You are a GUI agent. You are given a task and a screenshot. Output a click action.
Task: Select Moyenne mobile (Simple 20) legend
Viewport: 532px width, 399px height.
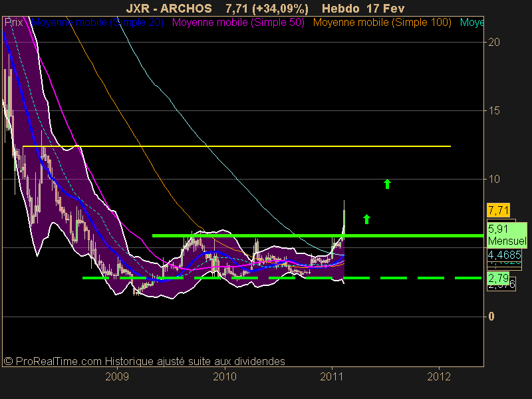tap(97, 23)
